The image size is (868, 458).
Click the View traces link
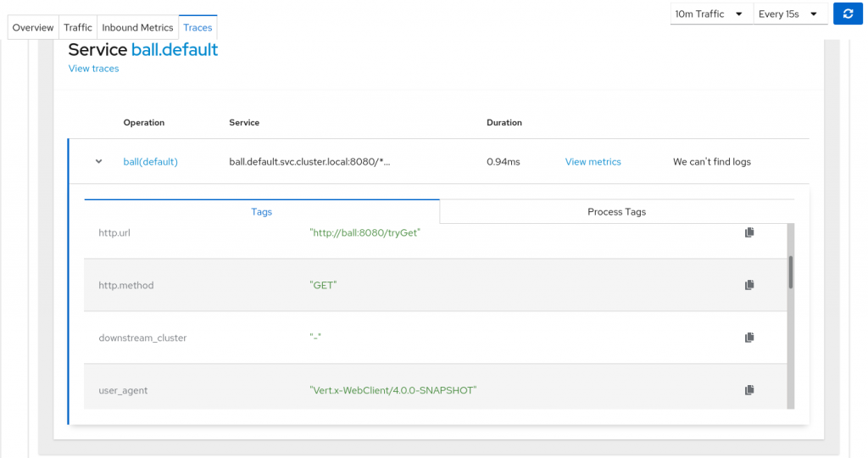pos(93,69)
